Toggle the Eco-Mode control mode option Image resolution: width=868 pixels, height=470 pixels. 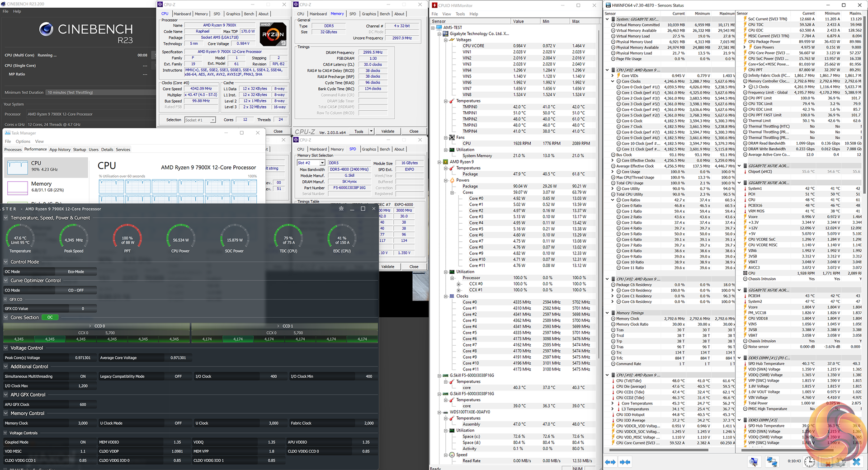tap(75, 272)
